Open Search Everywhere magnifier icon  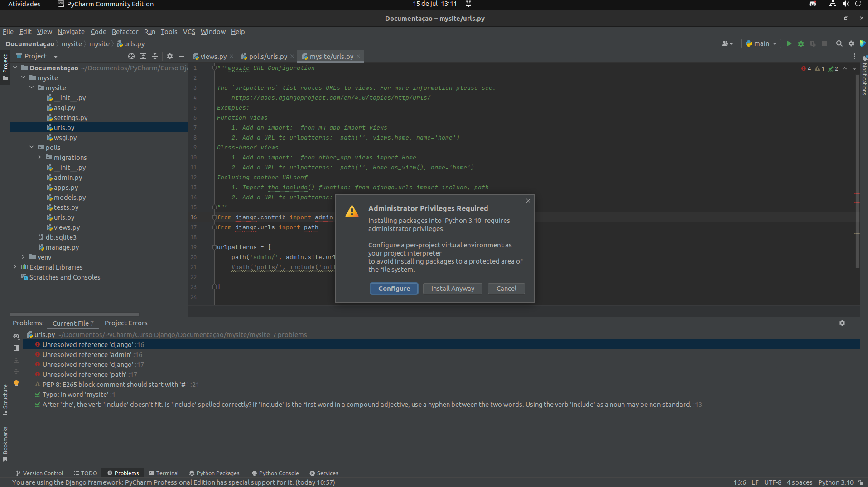pos(839,43)
